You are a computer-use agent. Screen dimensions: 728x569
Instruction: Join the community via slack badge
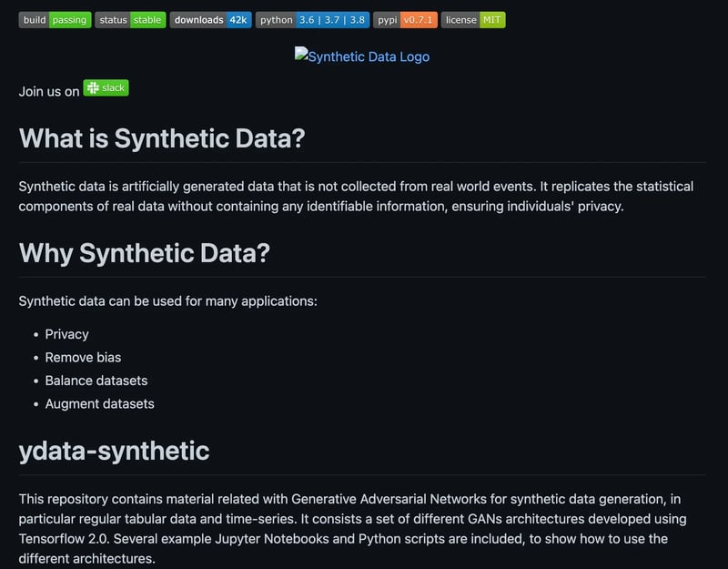pos(106,87)
